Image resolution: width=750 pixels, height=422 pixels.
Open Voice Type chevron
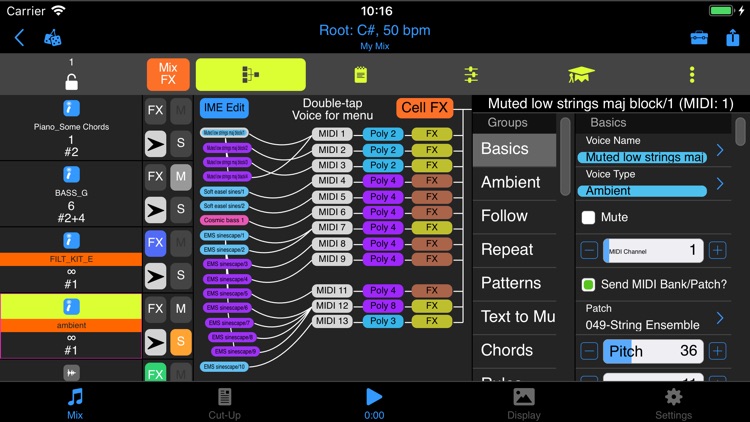pos(720,184)
